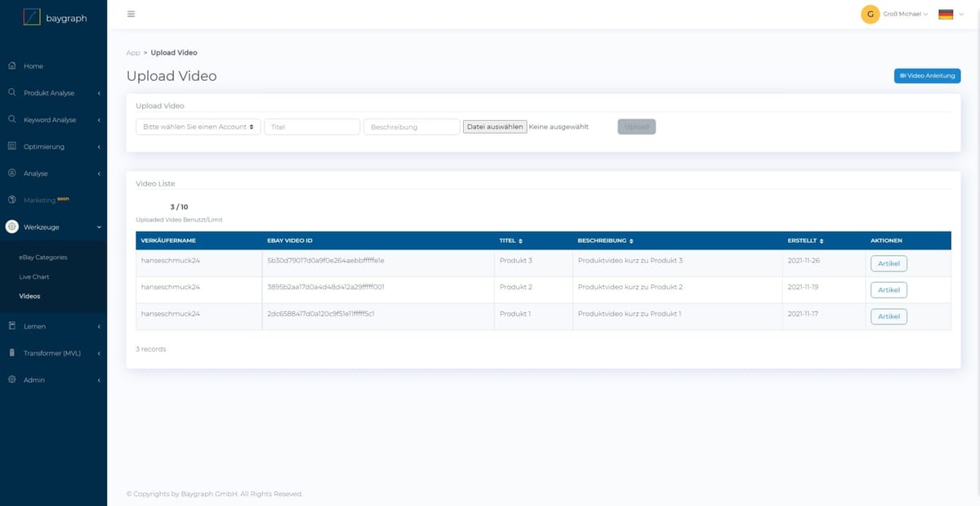Click hanseschmuck24 in the Produkt 3 row
Image resolution: width=980 pixels, height=506 pixels.
[171, 261]
